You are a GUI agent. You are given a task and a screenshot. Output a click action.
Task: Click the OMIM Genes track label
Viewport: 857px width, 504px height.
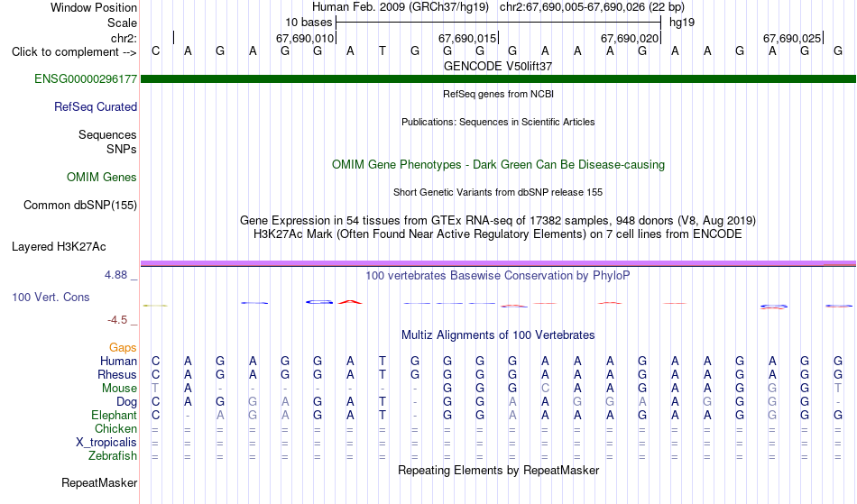(x=102, y=178)
